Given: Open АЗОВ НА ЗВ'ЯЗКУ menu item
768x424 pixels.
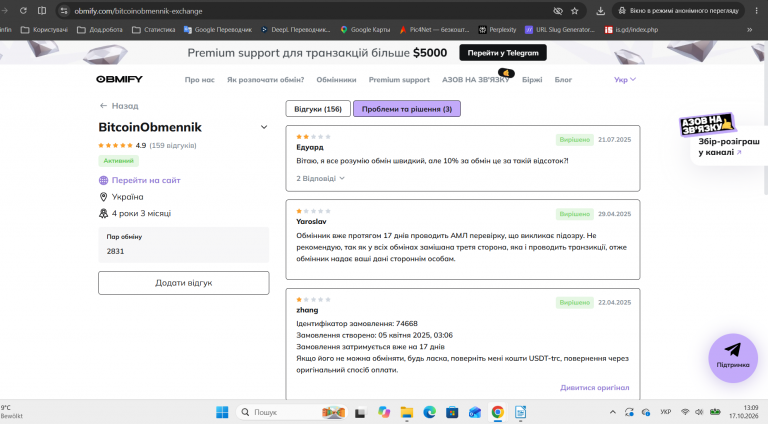Looking at the screenshot, I should pyautogui.click(x=476, y=80).
